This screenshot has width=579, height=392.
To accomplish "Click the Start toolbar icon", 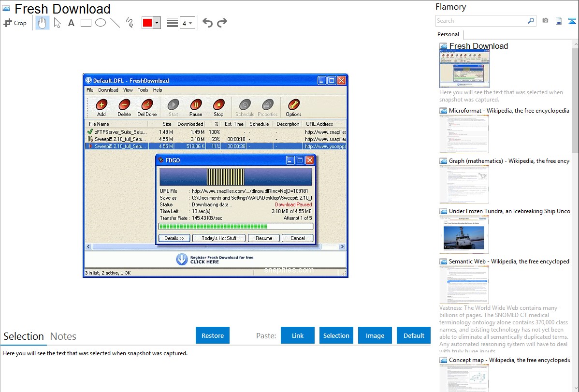I will coord(173,107).
